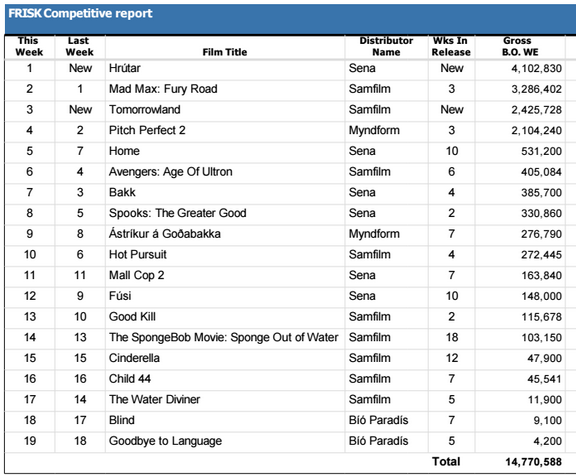
Task: Click the FRISK Competitive report heading
Action: [x=80, y=14]
